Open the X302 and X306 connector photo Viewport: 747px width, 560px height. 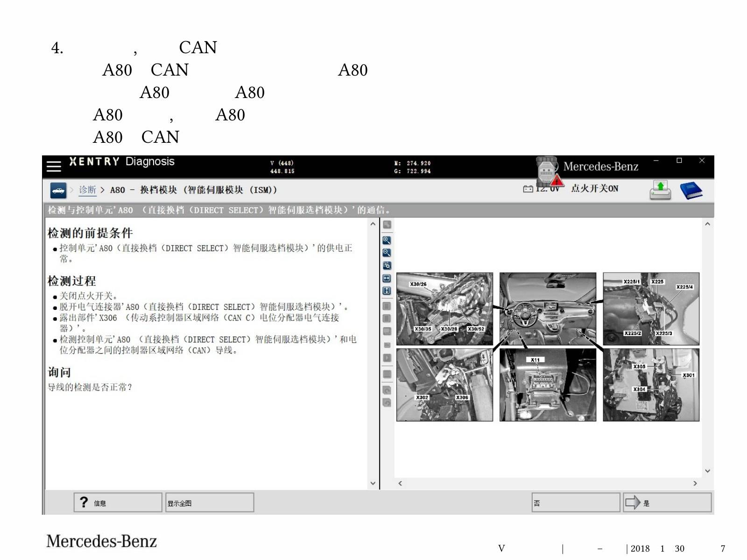(x=444, y=385)
